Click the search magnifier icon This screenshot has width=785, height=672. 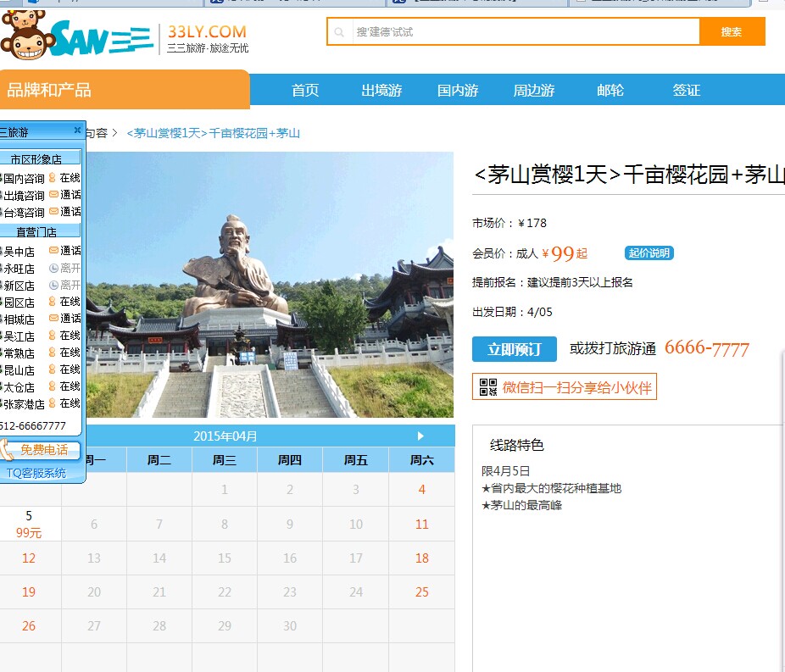339,32
